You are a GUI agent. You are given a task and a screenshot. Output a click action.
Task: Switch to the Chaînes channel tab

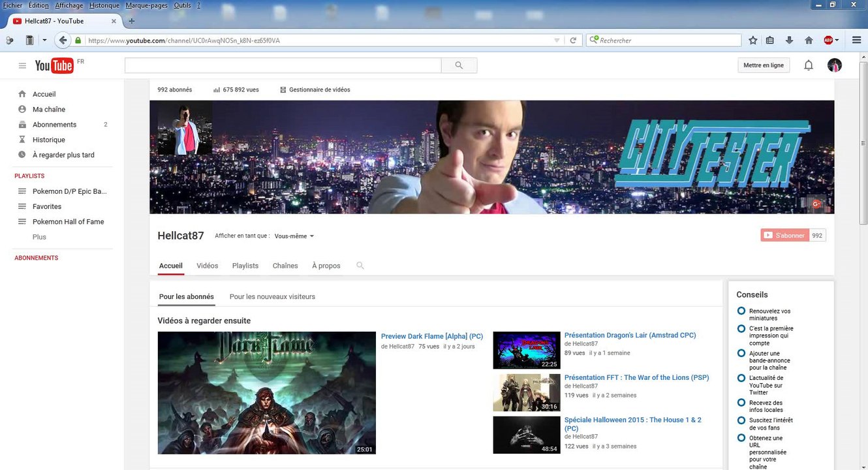pos(285,266)
